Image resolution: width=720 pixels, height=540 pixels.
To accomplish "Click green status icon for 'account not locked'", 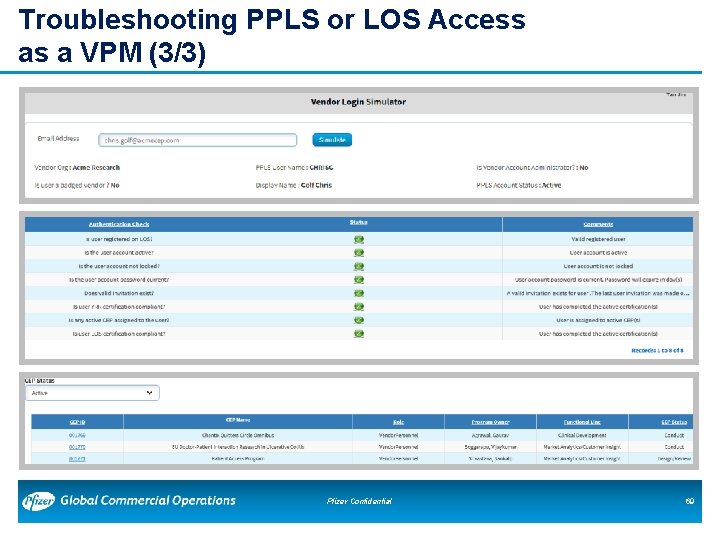I will (x=359, y=266).
